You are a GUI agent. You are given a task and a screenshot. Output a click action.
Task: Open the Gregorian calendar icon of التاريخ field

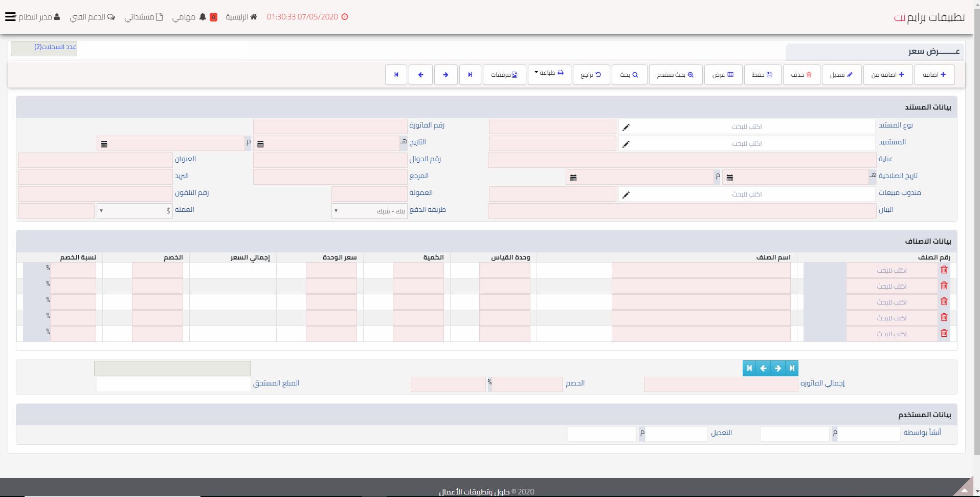104,144
